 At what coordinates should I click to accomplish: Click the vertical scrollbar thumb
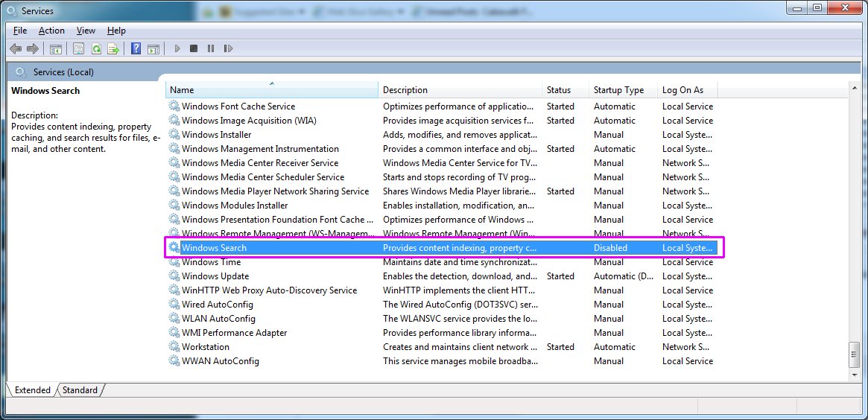coord(854,354)
